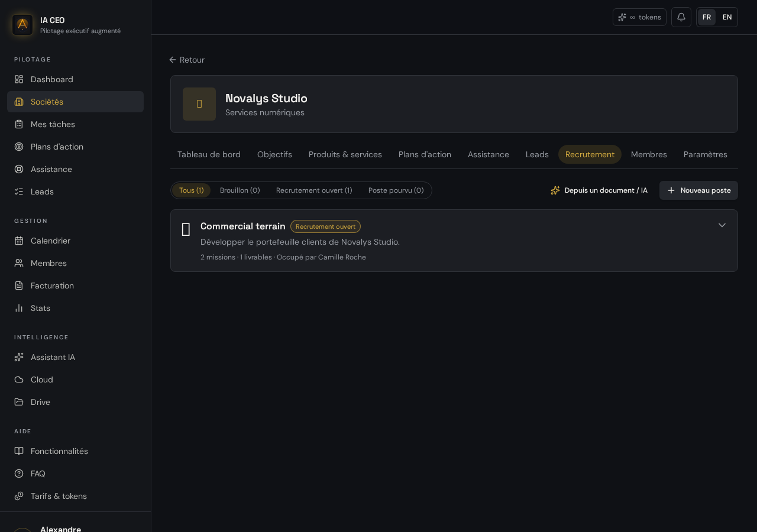Click the Nouveau poste button
Screen dimensions: 757x532
(x=698, y=190)
